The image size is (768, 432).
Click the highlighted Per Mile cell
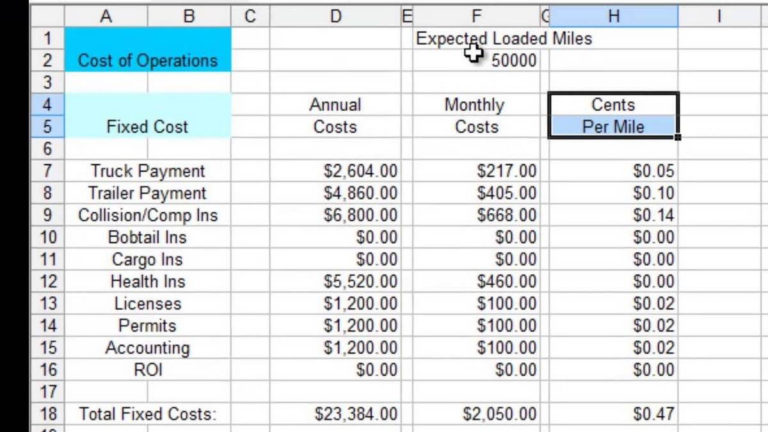tap(613, 127)
